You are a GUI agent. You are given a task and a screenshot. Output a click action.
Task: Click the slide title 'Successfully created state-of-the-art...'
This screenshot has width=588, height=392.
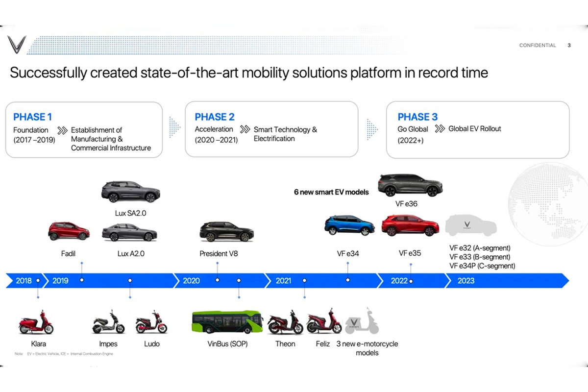(x=249, y=73)
